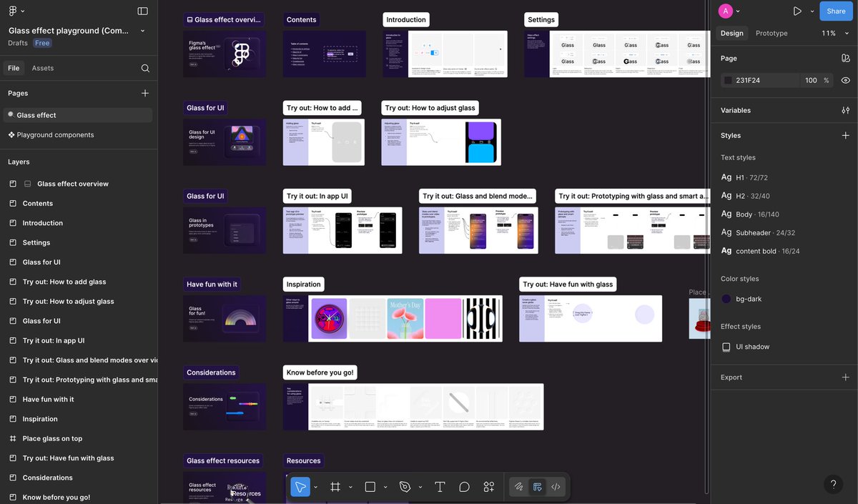Click the page background options icon
The image size is (858, 504).
click(846, 59)
